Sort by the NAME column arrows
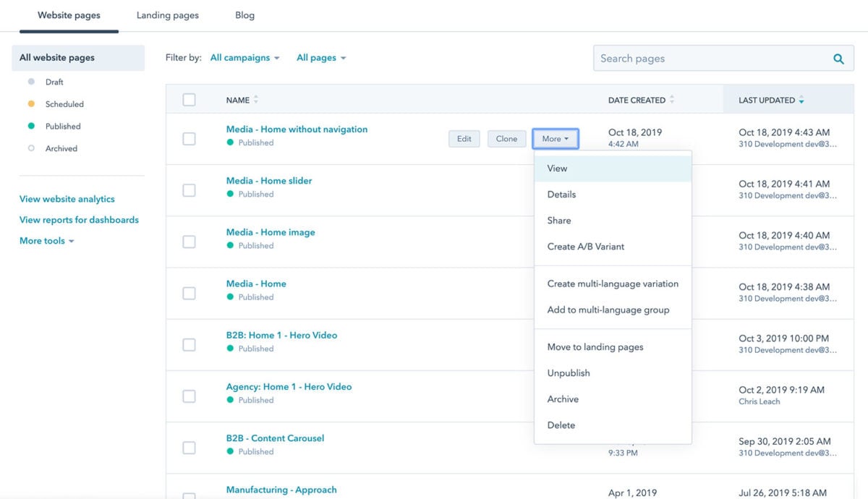 click(x=255, y=100)
